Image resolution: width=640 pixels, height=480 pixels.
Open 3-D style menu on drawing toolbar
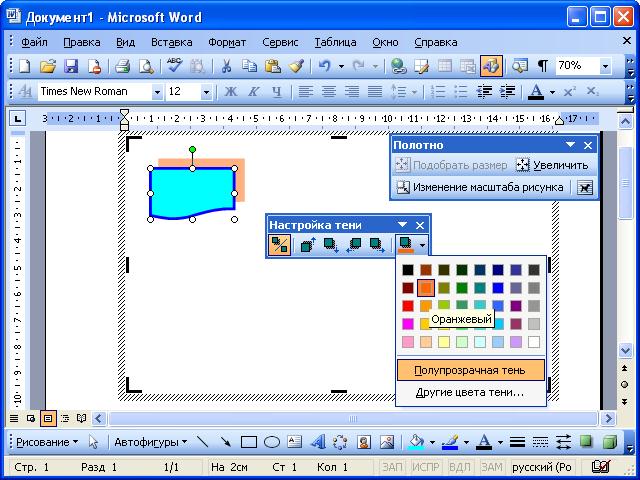609,442
